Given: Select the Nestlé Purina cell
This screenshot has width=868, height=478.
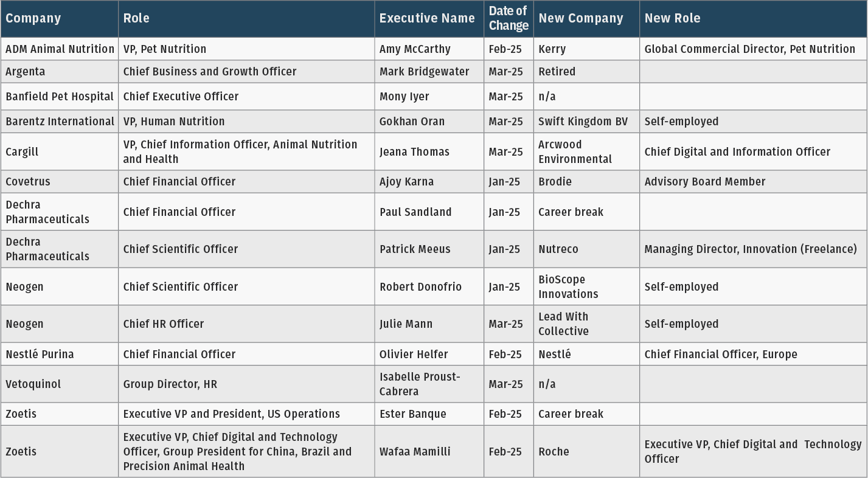Looking at the screenshot, I should tap(40, 354).
